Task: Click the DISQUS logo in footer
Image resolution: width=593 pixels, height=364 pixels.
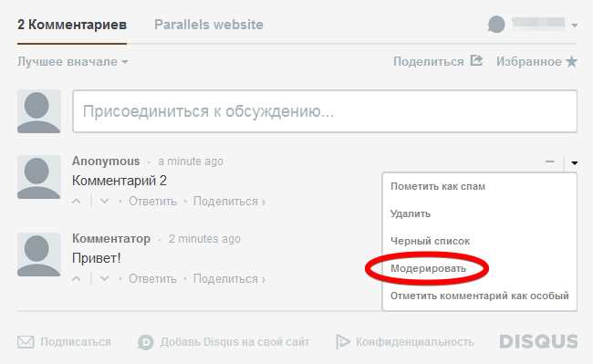Action: [x=538, y=341]
